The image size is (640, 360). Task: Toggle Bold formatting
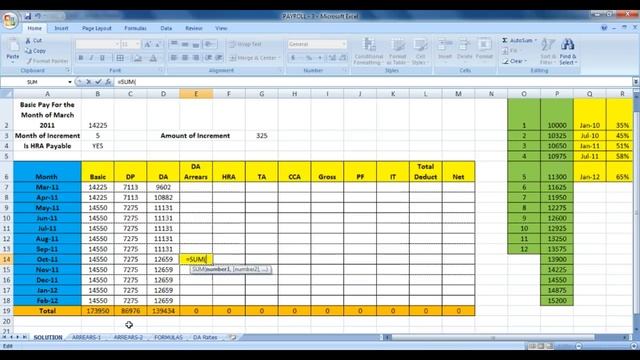pos(81,58)
